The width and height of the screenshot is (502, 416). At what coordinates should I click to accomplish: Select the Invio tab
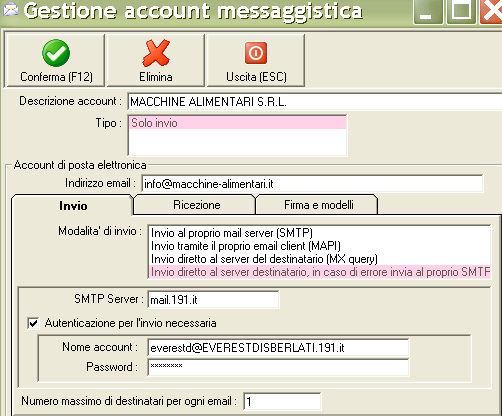pyautogui.click(x=72, y=205)
